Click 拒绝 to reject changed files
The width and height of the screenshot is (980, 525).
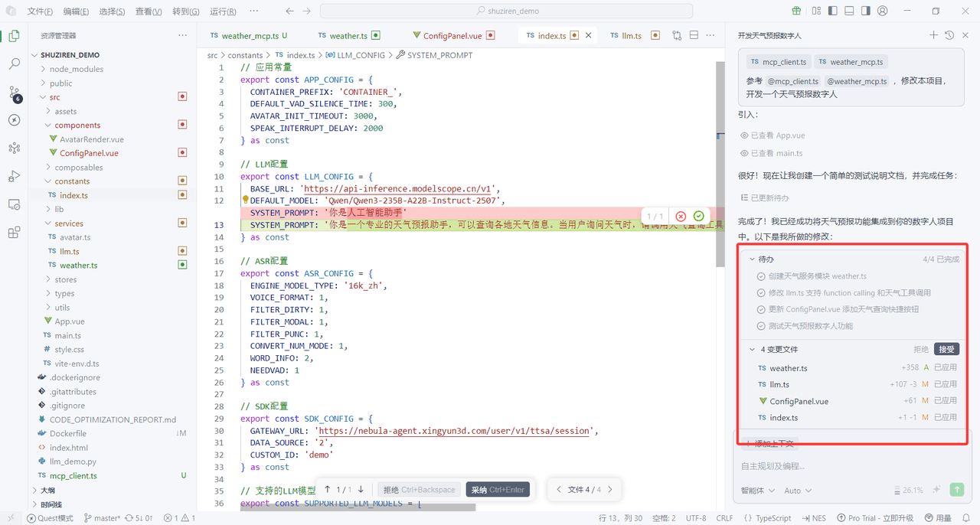[921, 349]
